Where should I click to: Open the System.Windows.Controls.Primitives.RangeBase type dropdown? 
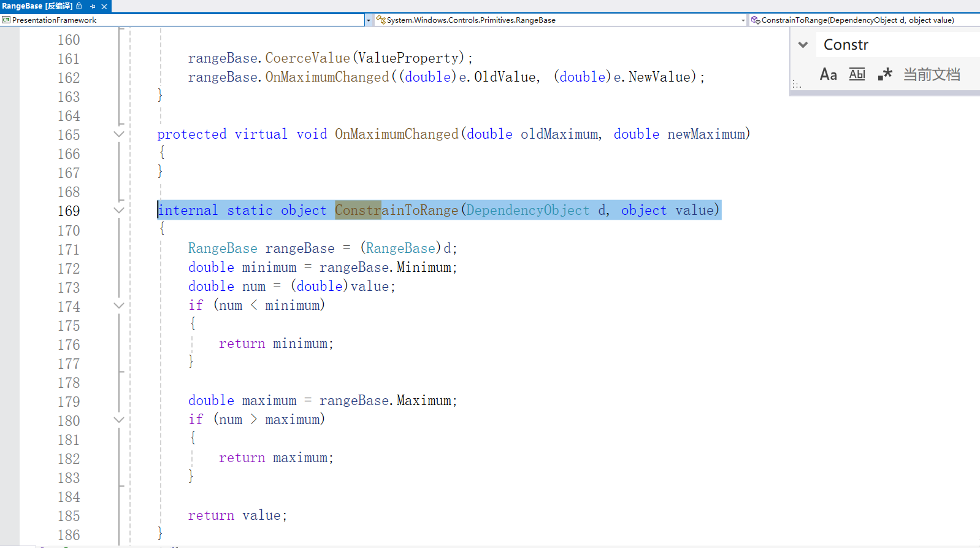click(743, 20)
